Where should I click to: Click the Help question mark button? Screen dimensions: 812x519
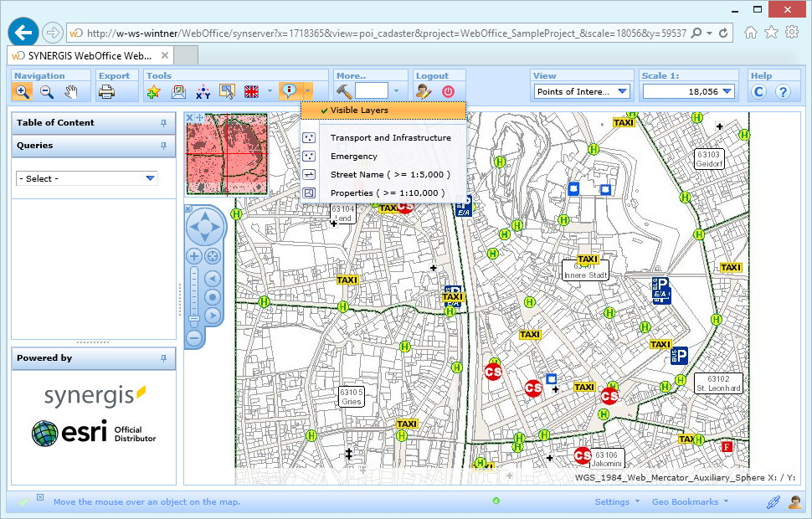(784, 90)
